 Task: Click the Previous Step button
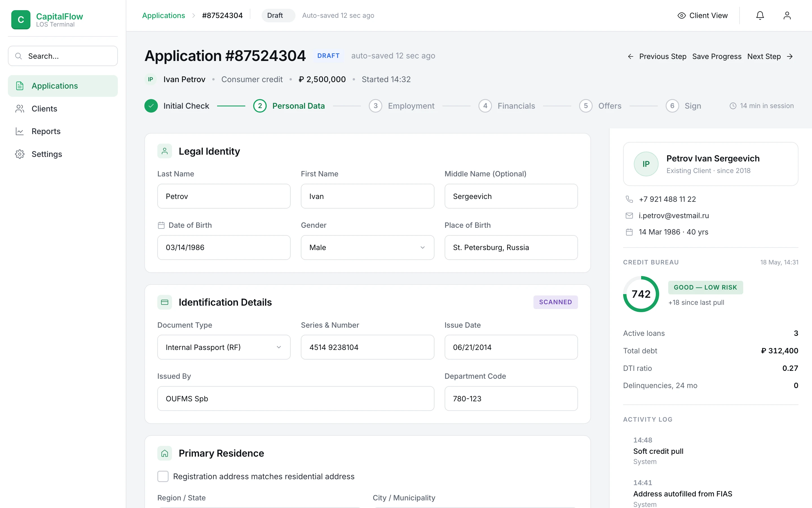[657, 56]
